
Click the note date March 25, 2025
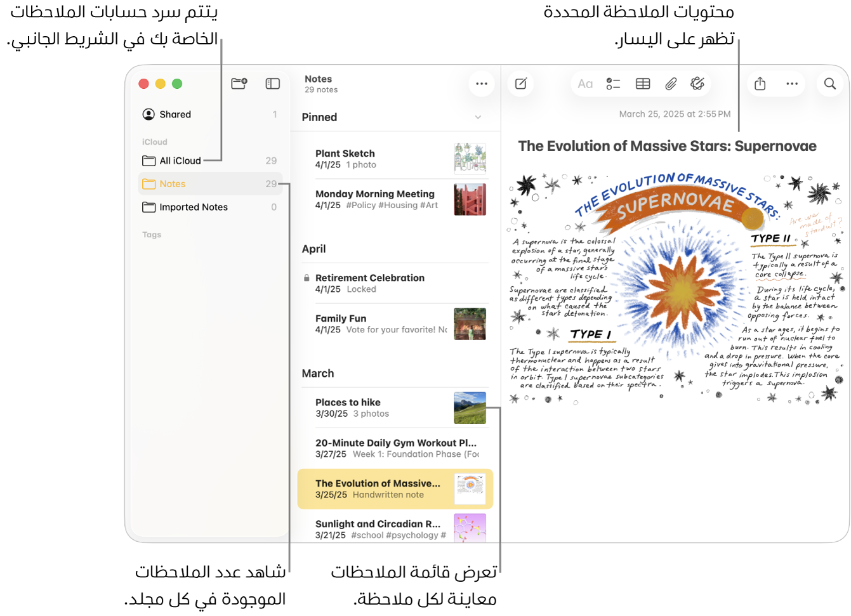click(675, 114)
